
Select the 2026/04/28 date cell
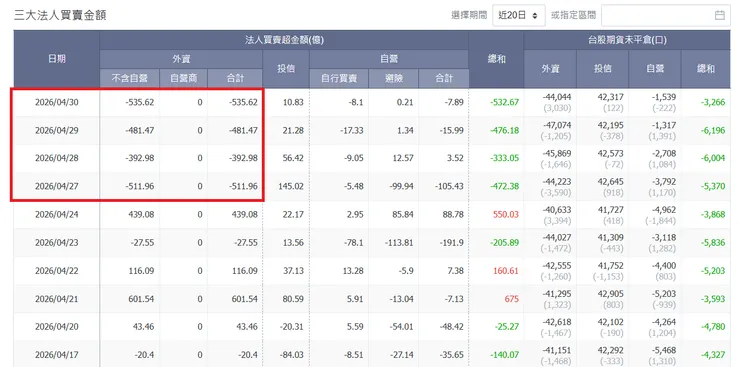pyautogui.click(x=57, y=158)
